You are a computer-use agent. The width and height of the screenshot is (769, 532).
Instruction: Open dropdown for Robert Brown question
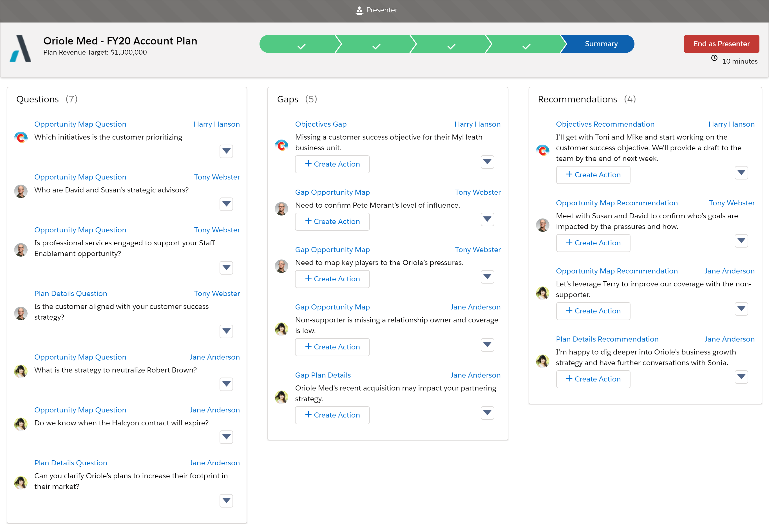[x=226, y=384]
